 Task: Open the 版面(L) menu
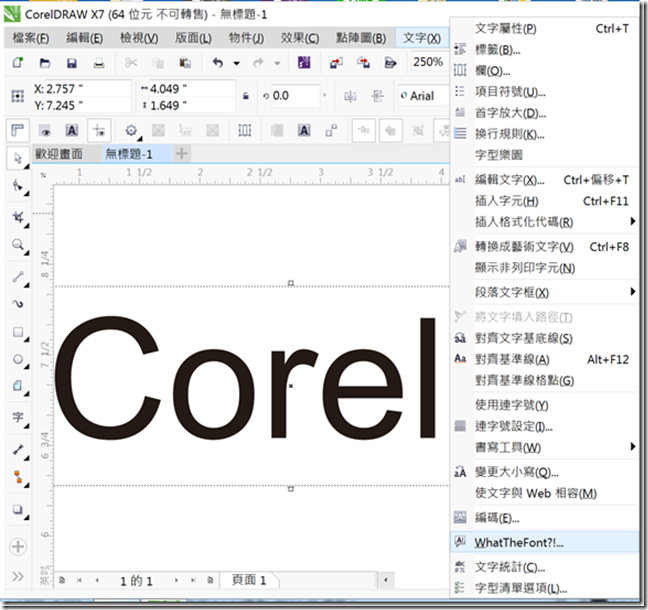pyautogui.click(x=193, y=38)
